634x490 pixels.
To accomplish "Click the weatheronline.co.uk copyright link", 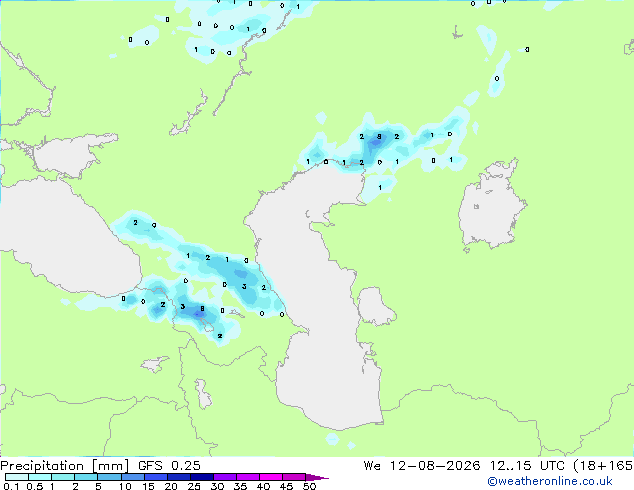I will pyautogui.click(x=549, y=481).
